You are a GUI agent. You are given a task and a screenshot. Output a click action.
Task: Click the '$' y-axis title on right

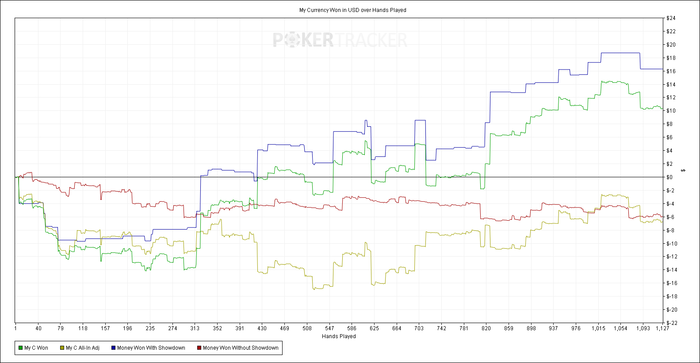coord(683,171)
